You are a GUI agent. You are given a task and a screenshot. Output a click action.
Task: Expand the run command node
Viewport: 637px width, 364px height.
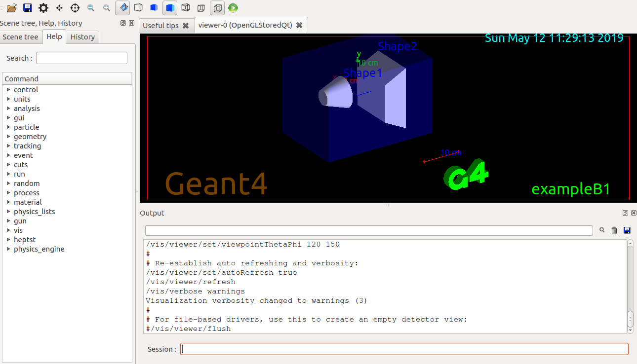coord(19,174)
